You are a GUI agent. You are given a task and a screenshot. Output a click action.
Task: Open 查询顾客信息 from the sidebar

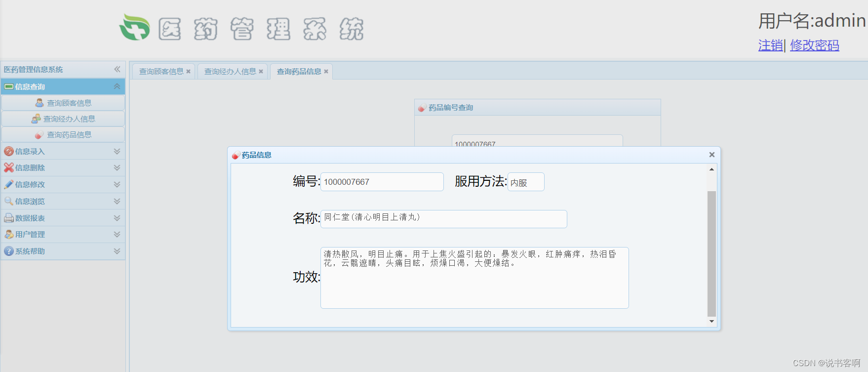(x=63, y=103)
